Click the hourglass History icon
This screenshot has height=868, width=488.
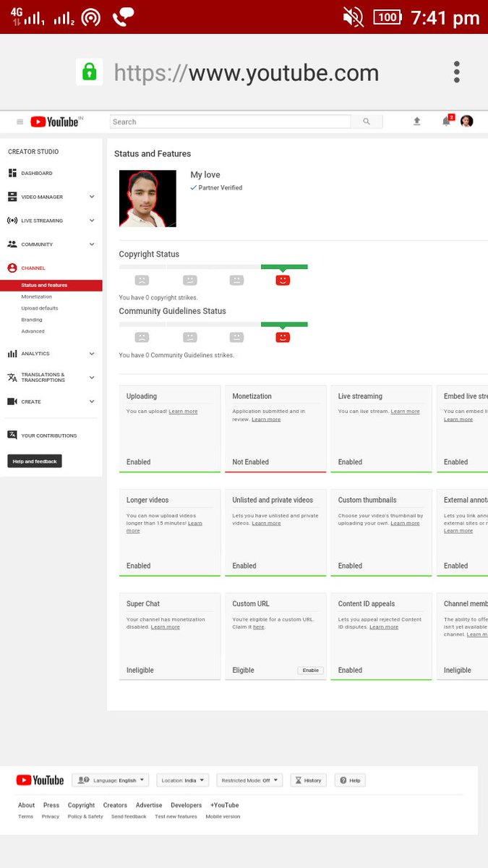click(x=298, y=780)
